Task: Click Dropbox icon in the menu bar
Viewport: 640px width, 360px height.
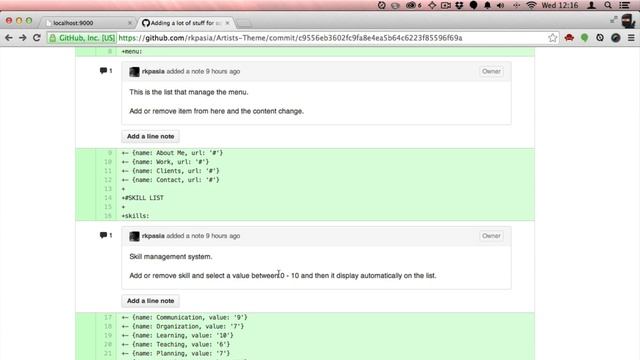Action: 459,5
